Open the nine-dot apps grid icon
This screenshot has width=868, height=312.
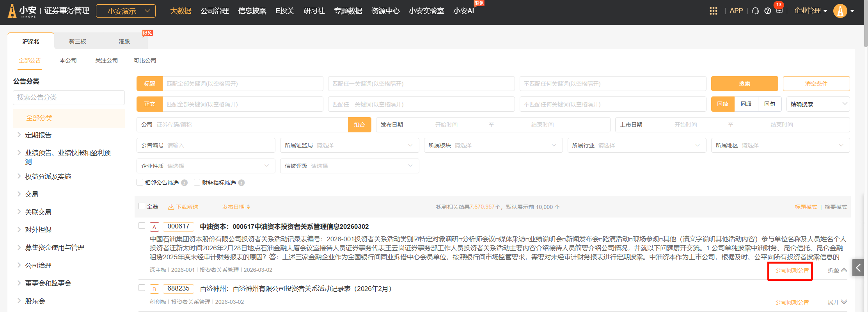point(713,11)
